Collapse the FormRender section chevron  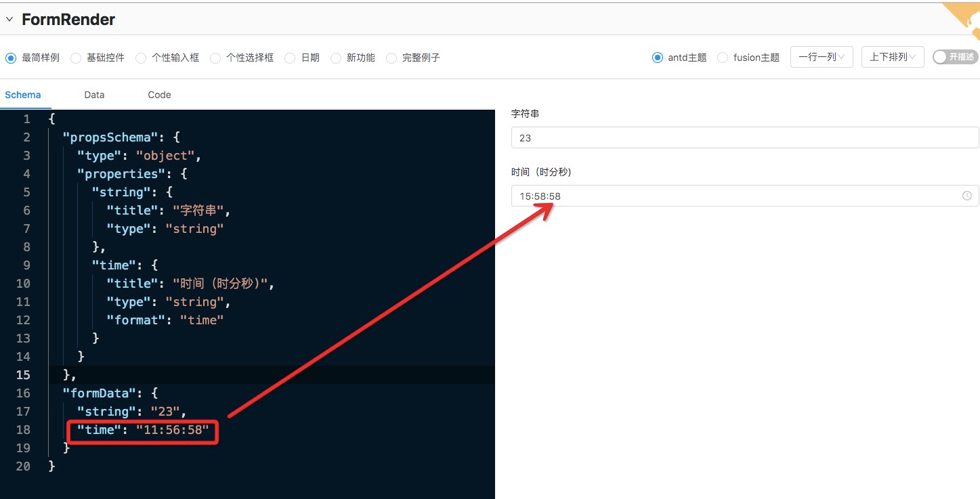[x=9, y=20]
